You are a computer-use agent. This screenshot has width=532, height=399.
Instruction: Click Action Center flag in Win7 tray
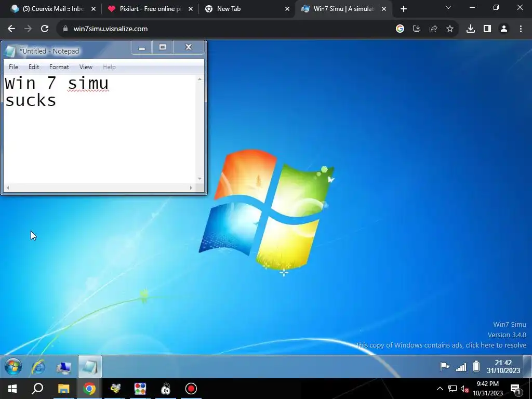(445, 367)
